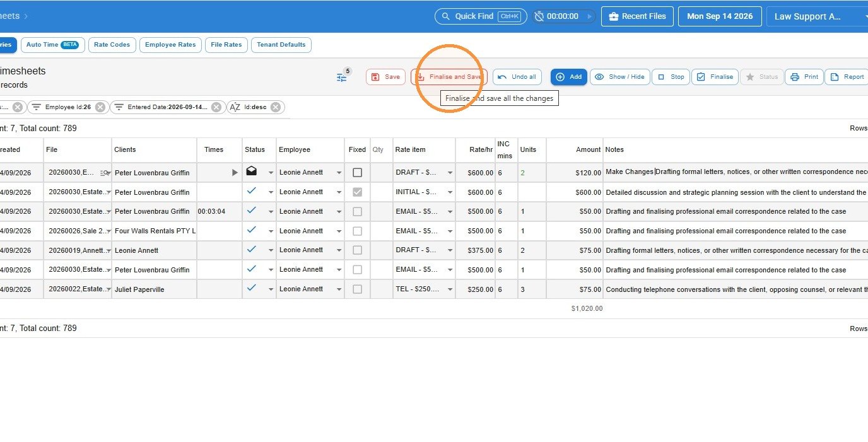Viewport: 868px width, 442px height.
Task: Toggle Fixed checkbox in $375.00 row
Action: (x=357, y=250)
